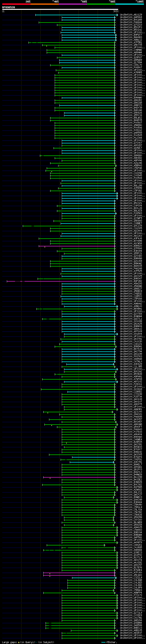Image resolution: width=146 pixels, height=644 pixels.
Task: Click label UniRef100_Q862R2
Action: [x=131, y=100]
